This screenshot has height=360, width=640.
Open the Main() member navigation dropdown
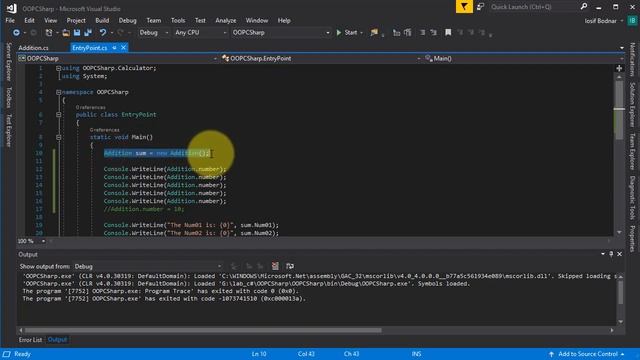coord(524,58)
